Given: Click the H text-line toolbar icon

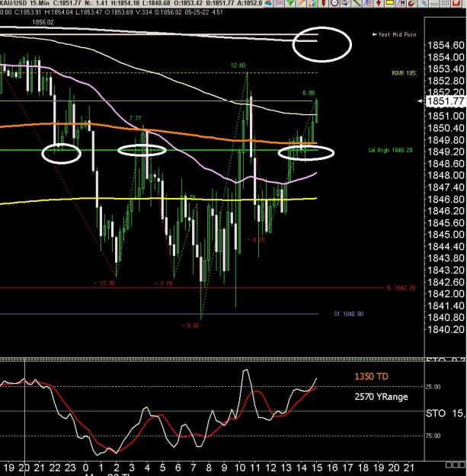Looking at the screenshot, I should [401, 3].
